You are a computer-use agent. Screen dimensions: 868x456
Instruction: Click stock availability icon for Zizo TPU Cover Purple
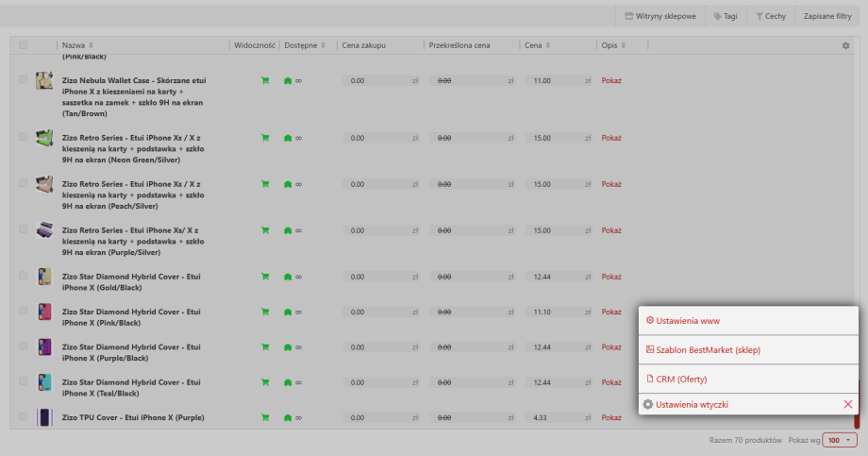point(288,418)
